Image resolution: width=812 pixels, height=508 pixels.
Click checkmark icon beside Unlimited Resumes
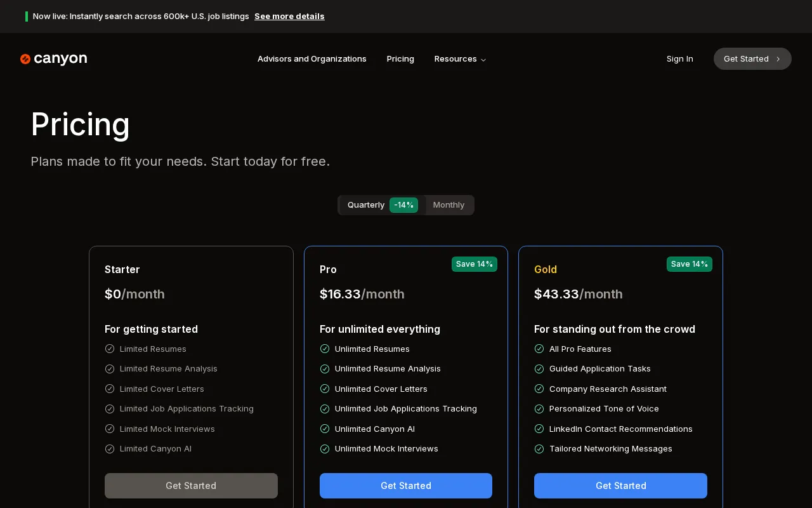(x=325, y=349)
